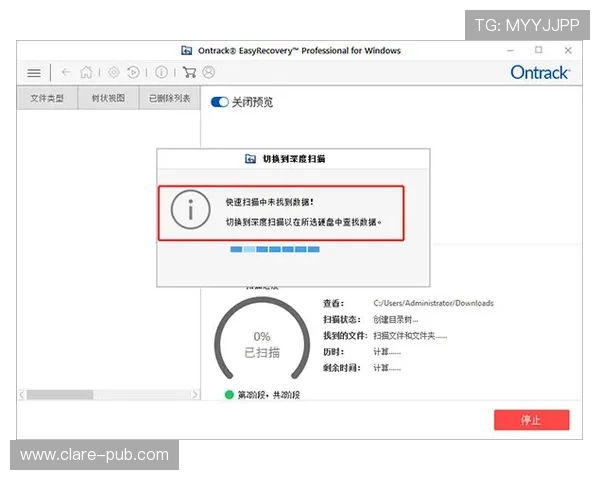The height and width of the screenshot is (480, 600).
Task: Click the info circle icon in dialog
Action: [191, 209]
